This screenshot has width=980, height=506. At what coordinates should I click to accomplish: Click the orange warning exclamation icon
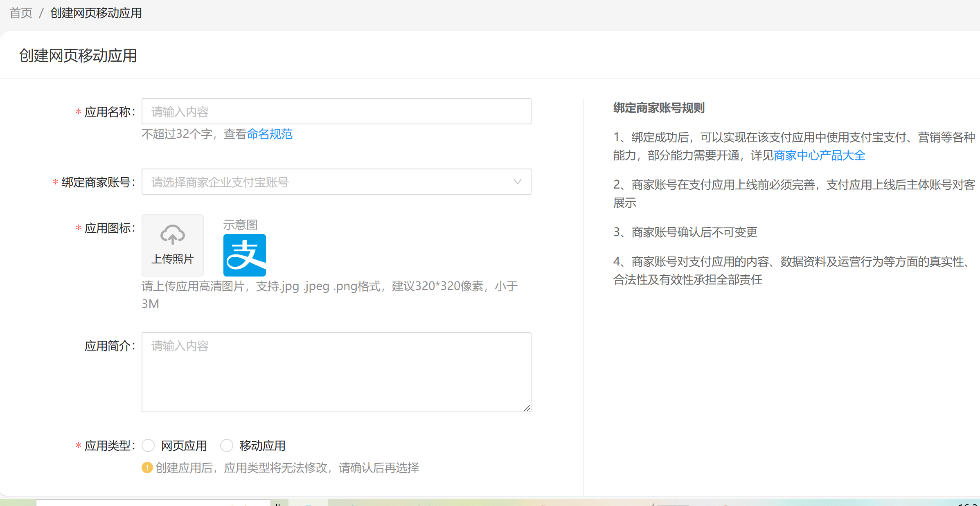coord(147,468)
